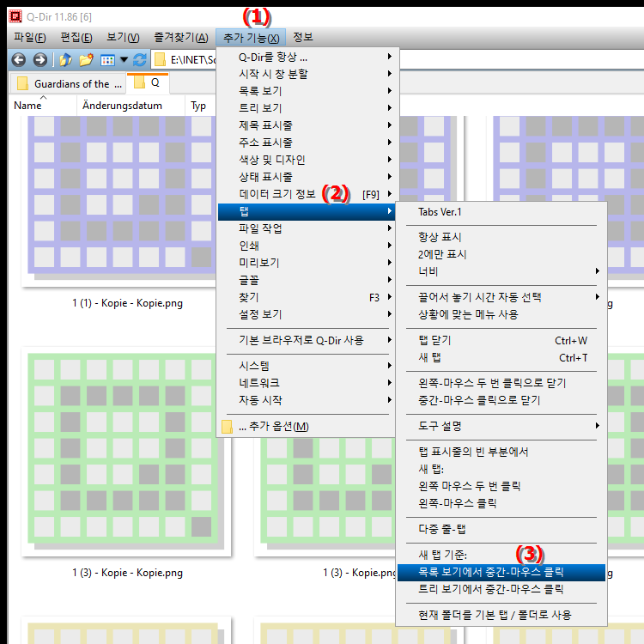The height and width of the screenshot is (644, 644).
Task: Expand 주소 표시줄 submenu
Action: (x=306, y=143)
